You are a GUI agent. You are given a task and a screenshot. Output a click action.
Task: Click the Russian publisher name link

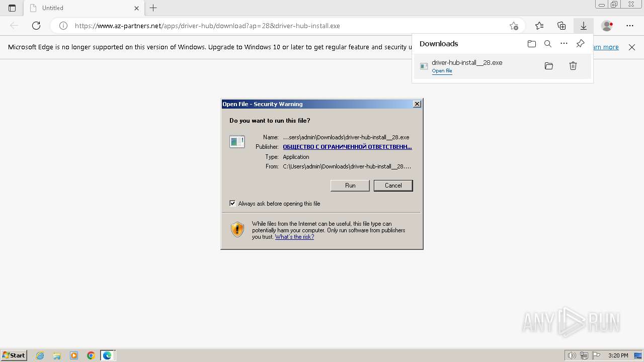pos(347,147)
